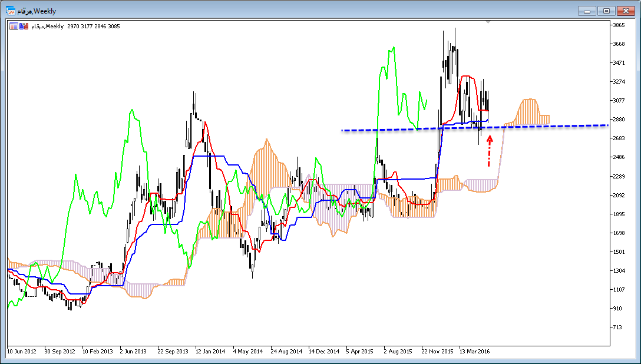Click the "14 Dec 2014" date on time axis
This screenshot has width=641, height=364.
[324, 351]
